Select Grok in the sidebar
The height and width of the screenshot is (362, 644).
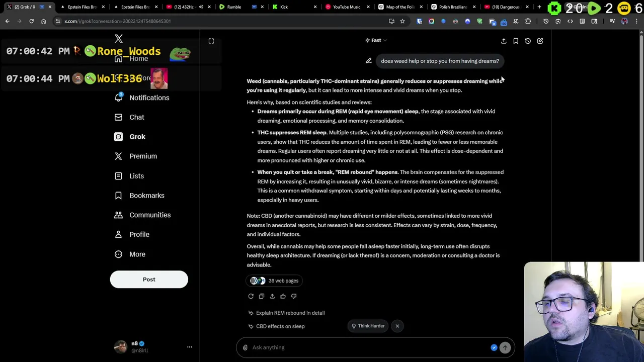[x=130, y=137]
